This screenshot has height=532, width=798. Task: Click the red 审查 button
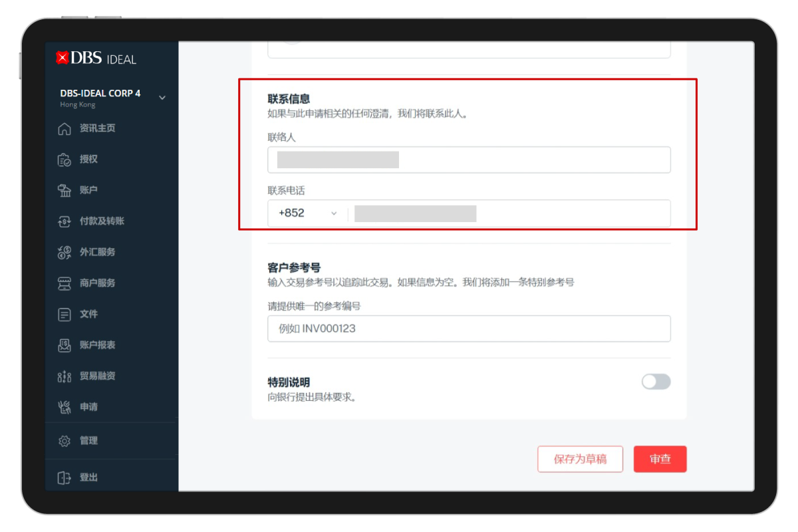point(660,459)
